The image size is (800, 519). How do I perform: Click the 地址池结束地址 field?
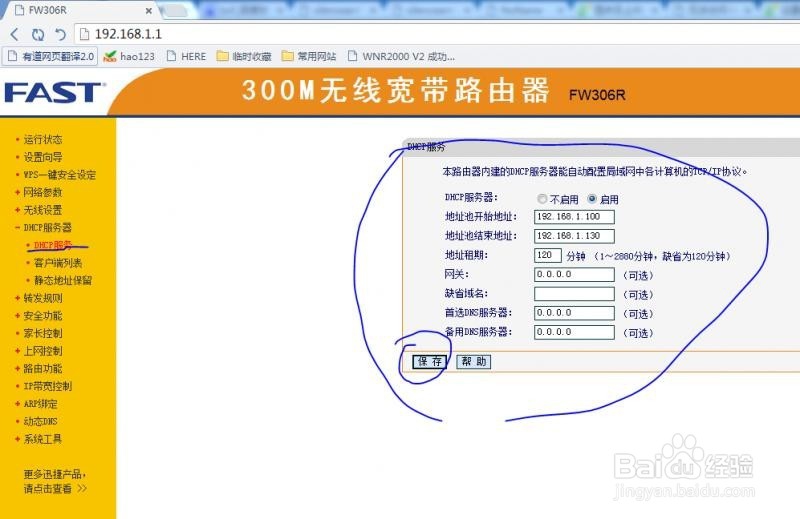click(x=574, y=236)
